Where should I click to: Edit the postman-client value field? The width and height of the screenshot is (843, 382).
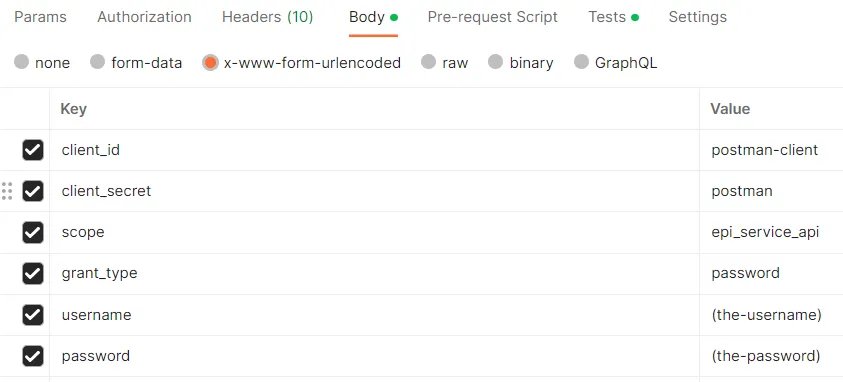[x=771, y=150]
